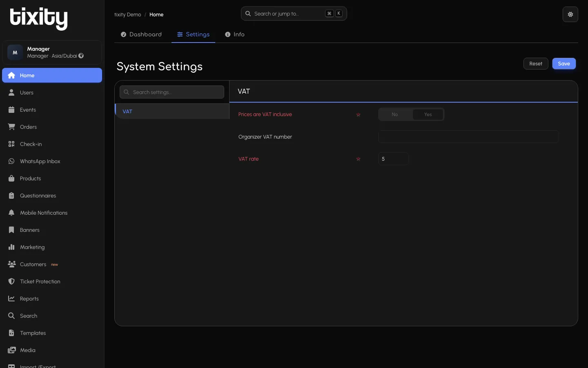Viewport: 588px width, 368px height.
Task: Click the star icon beside VAT rate
Action: click(x=358, y=159)
